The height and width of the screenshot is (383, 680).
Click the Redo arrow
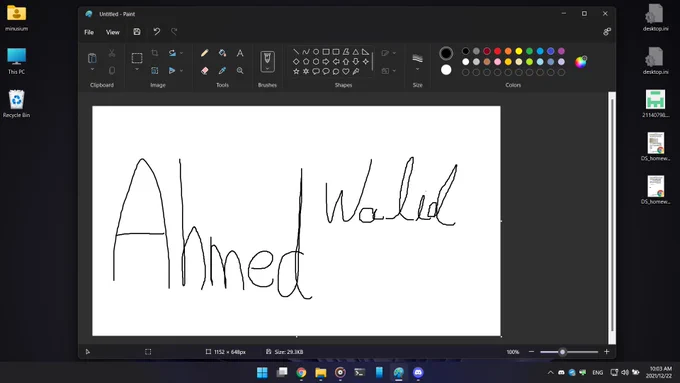174,32
